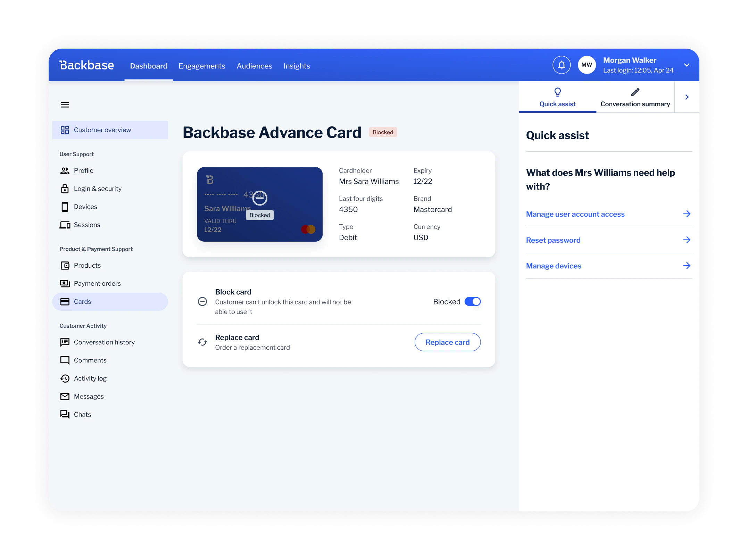Collapse the right panel with the chevron
Screen dimensions: 748x560
pyautogui.click(x=687, y=97)
